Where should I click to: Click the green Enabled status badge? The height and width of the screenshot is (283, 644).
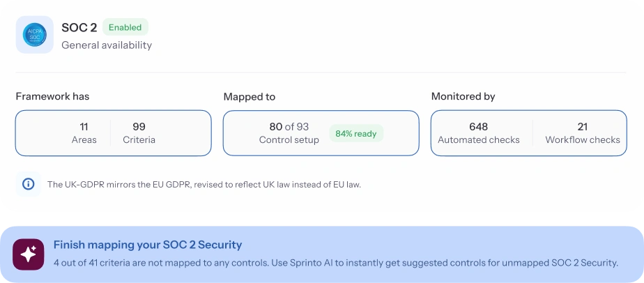(125, 27)
